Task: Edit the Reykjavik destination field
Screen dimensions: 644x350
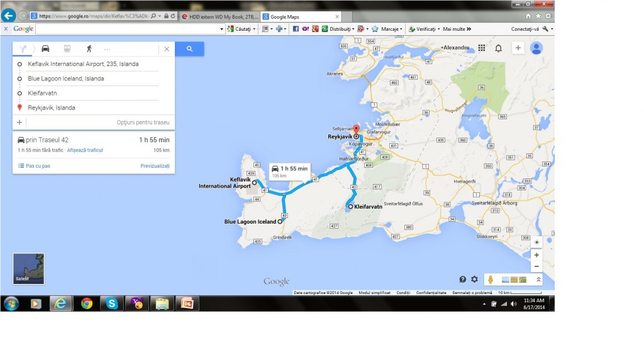Action: coord(93,107)
